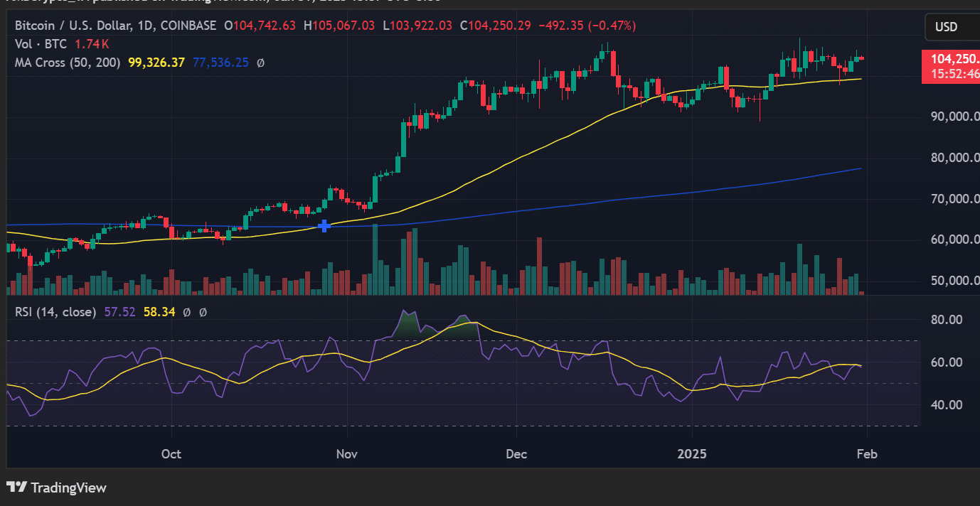The width and height of the screenshot is (980, 506).
Task: Click the Dec label on time axis
Action: (x=516, y=454)
